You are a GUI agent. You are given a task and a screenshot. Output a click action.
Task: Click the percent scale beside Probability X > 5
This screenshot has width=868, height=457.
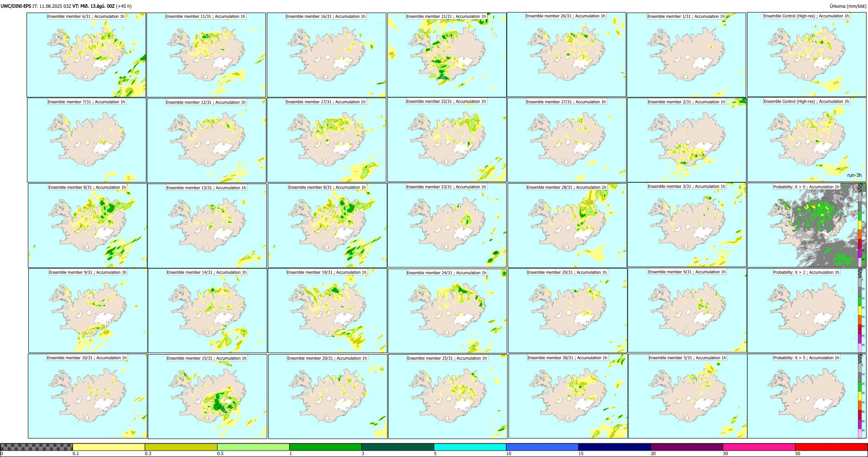pos(863,396)
